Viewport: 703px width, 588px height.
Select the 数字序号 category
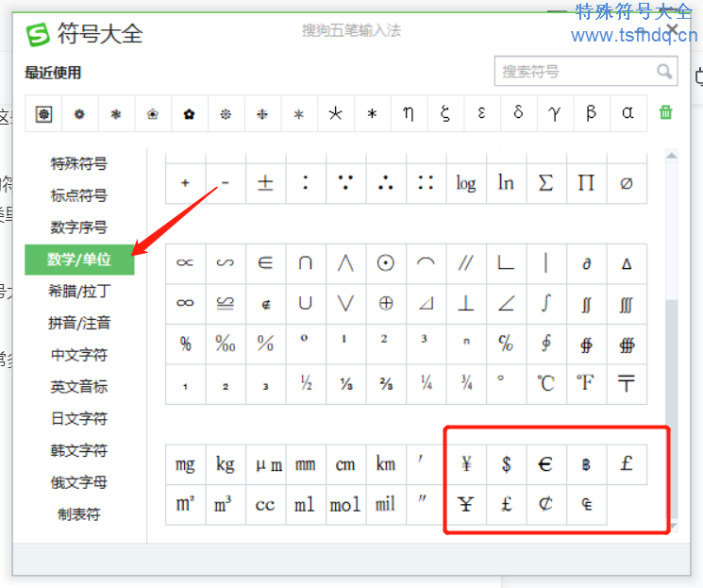tap(79, 227)
